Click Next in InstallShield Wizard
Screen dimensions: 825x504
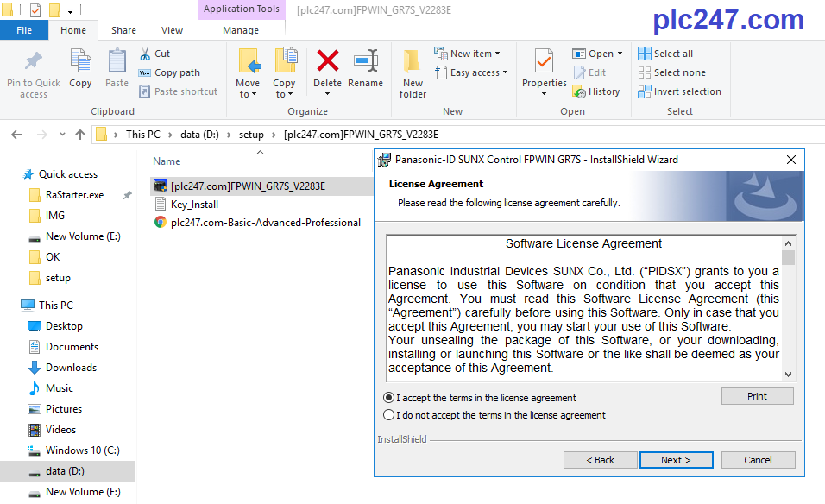[x=676, y=460]
